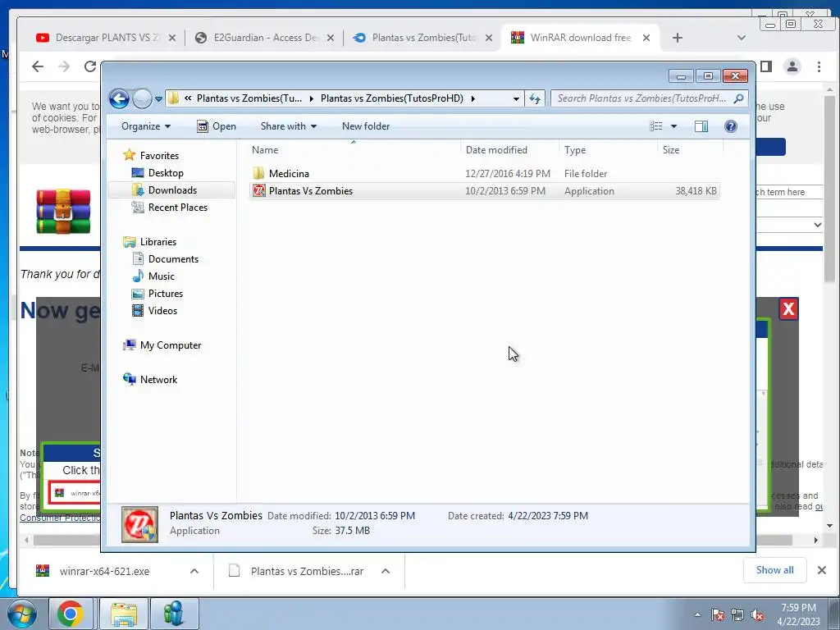The width and height of the screenshot is (840, 630).
Task: Open recent locations dropdown arrow in Explorer
Action: [158, 99]
